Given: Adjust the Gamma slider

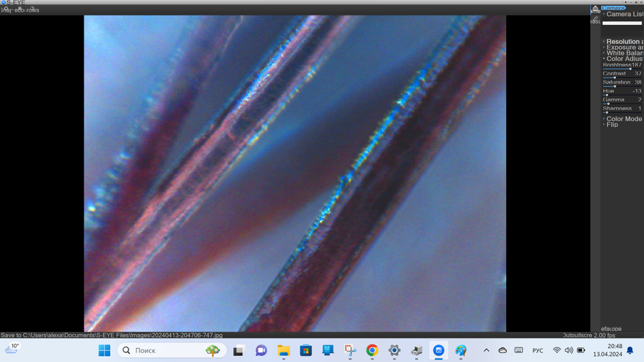Looking at the screenshot, I should coord(622,104).
